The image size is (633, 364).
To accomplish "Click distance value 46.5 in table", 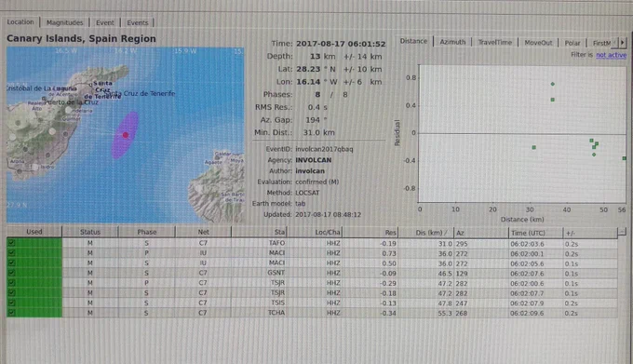I will (x=445, y=274).
